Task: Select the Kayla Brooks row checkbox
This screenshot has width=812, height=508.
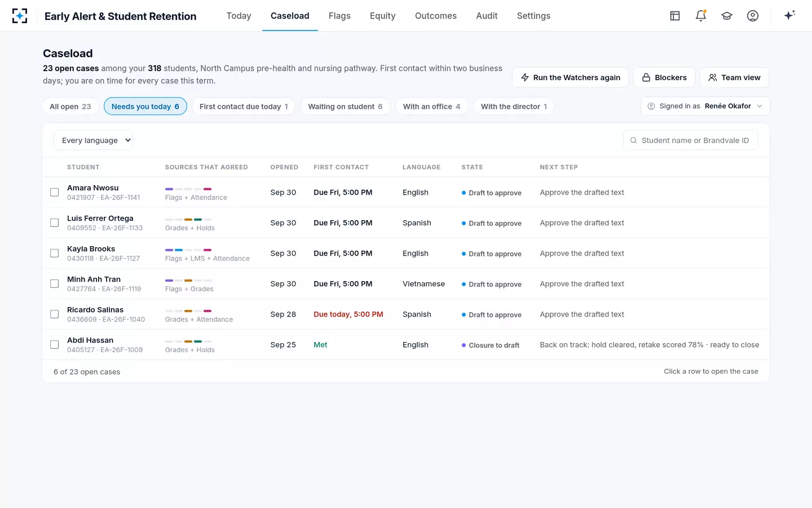Action: tap(55, 253)
